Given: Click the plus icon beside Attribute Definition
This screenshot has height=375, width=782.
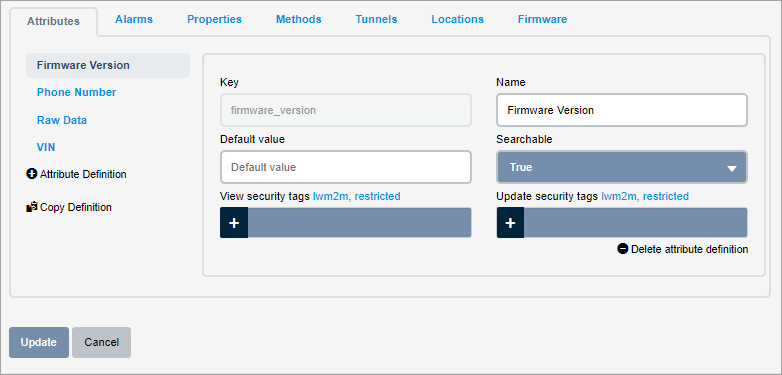Looking at the screenshot, I should pyautogui.click(x=31, y=174).
